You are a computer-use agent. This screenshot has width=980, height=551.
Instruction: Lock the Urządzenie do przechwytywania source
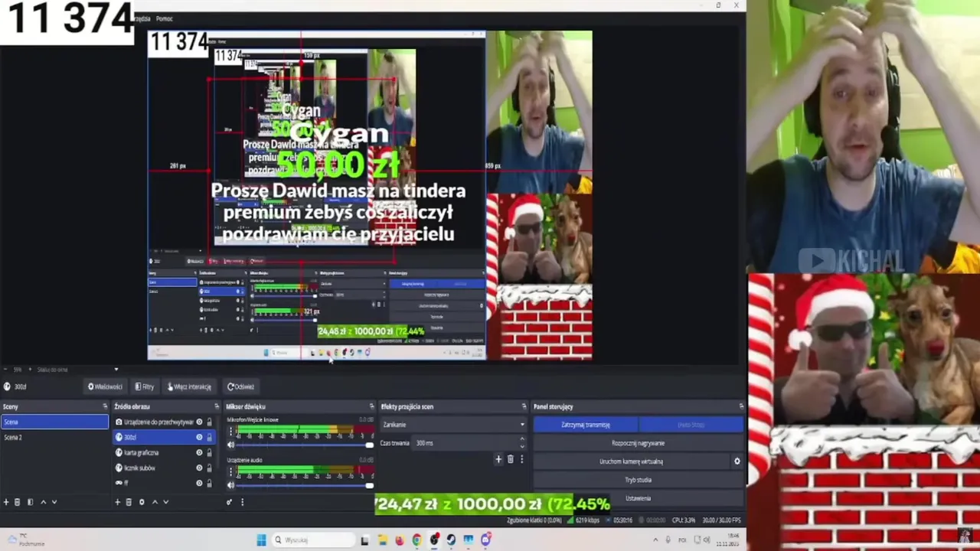click(209, 422)
